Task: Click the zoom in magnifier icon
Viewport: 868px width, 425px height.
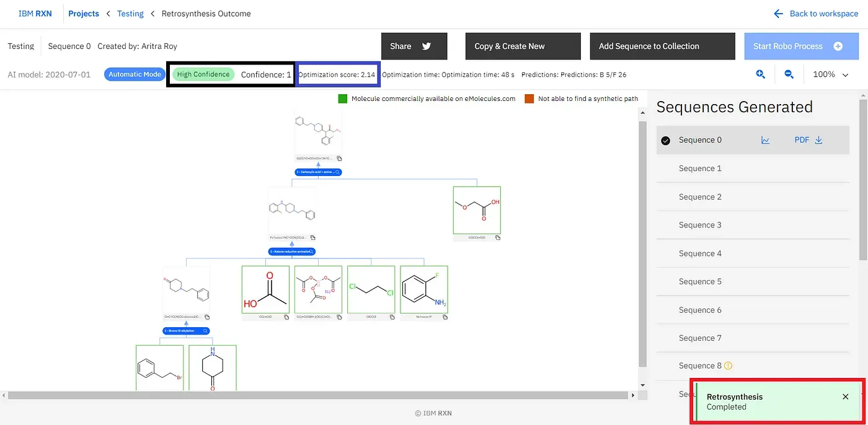Action: [x=760, y=74]
